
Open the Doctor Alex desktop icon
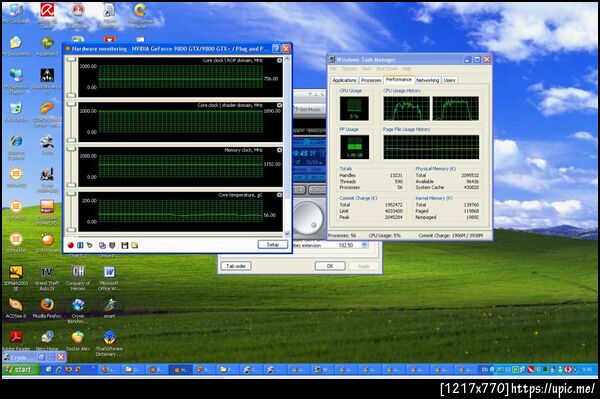[78, 341]
